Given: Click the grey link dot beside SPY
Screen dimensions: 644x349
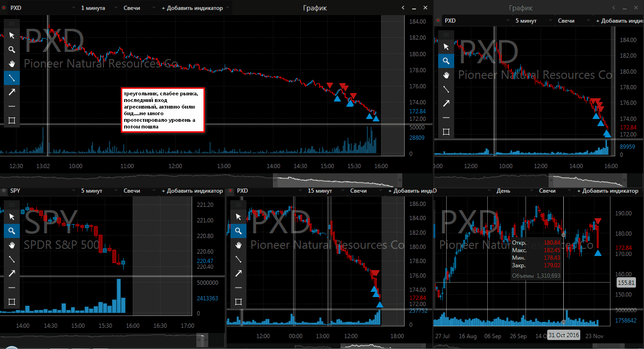Looking at the screenshot, I should pyautogui.click(x=4, y=191).
